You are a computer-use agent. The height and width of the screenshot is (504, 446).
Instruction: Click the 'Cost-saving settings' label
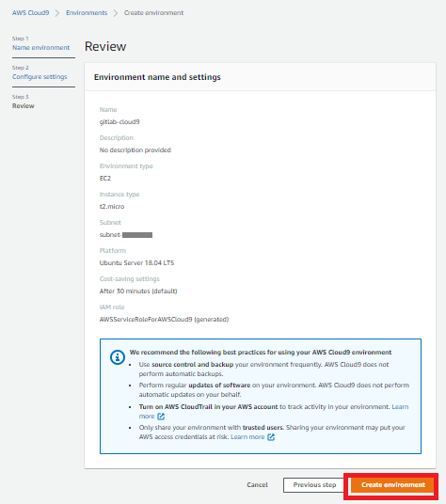point(129,279)
